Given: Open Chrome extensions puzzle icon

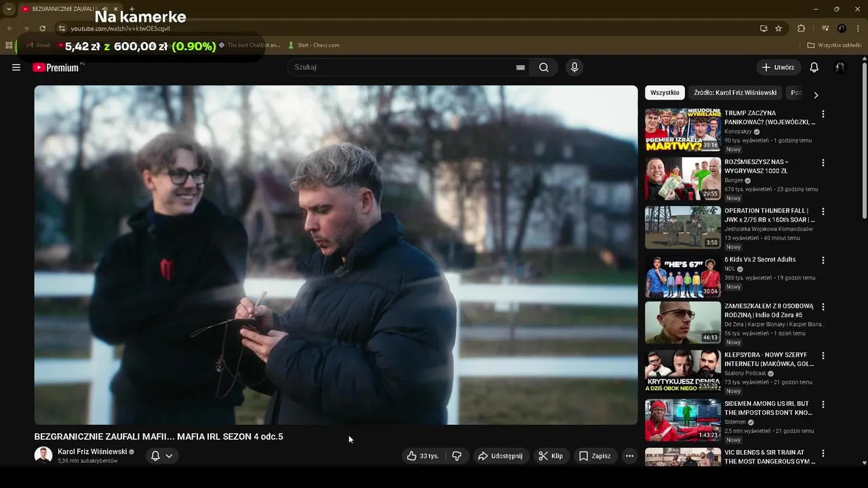Looking at the screenshot, I should point(802,28).
